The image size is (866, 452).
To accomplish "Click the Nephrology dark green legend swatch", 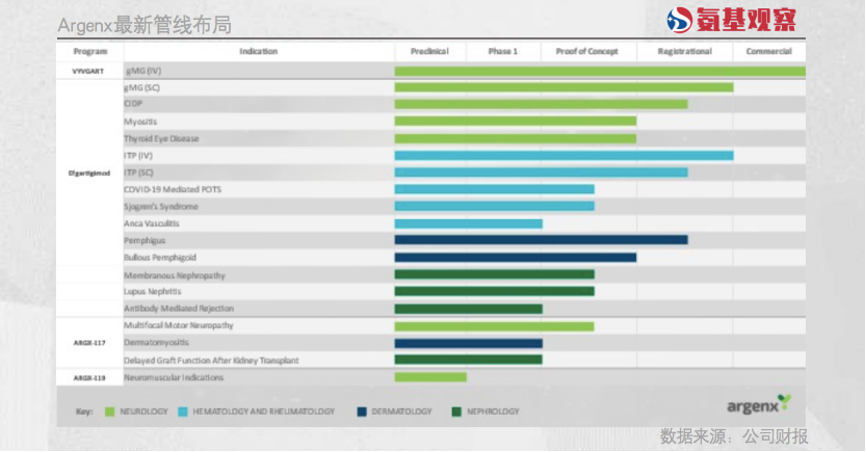I will pyautogui.click(x=456, y=412).
